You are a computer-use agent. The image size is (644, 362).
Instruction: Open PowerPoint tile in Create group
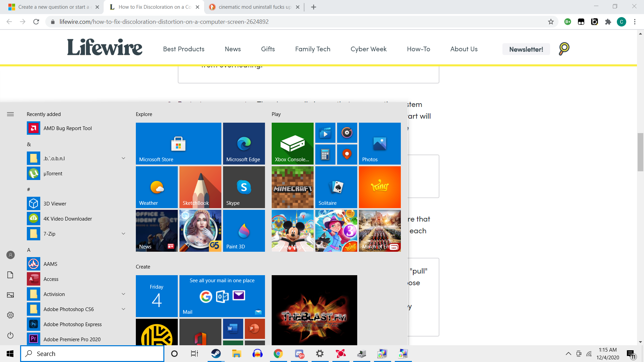[255, 329]
